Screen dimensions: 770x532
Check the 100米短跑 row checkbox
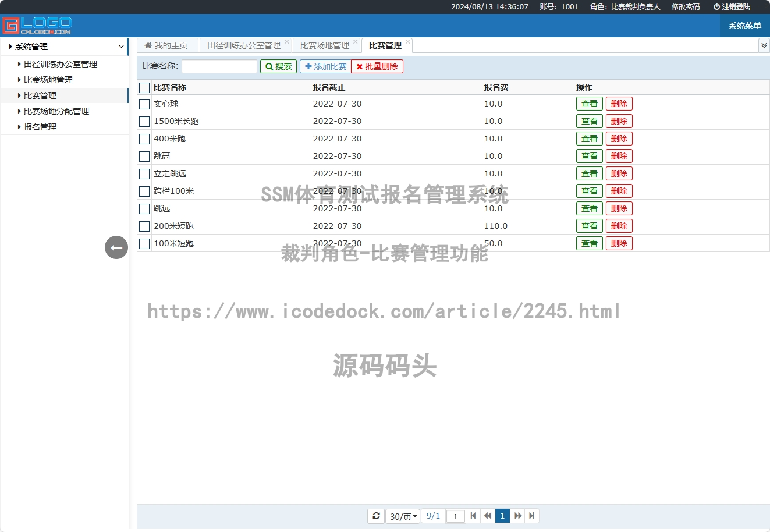(144, 244)
